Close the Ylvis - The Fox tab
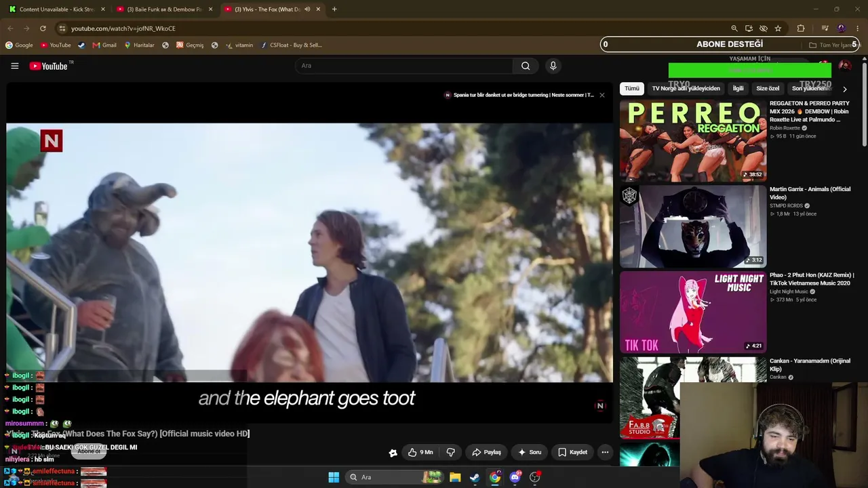The width and height of the screenshot is (868, 488). (x=318, y=9)
